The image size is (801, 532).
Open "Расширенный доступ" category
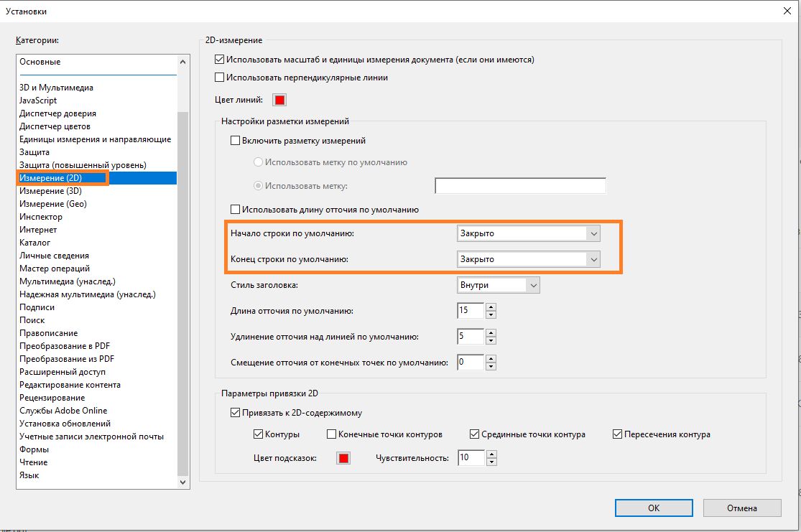click(62, 372)
